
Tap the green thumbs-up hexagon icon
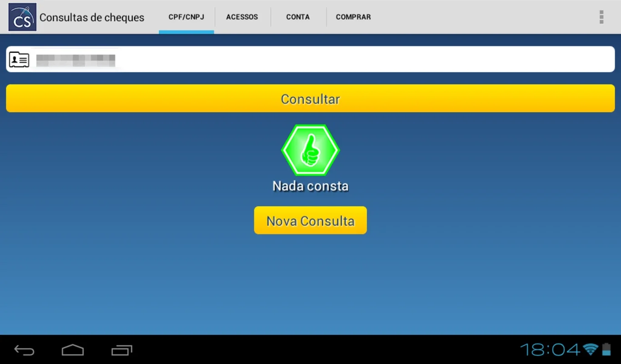pyautogui.click(x=310, y=150)
